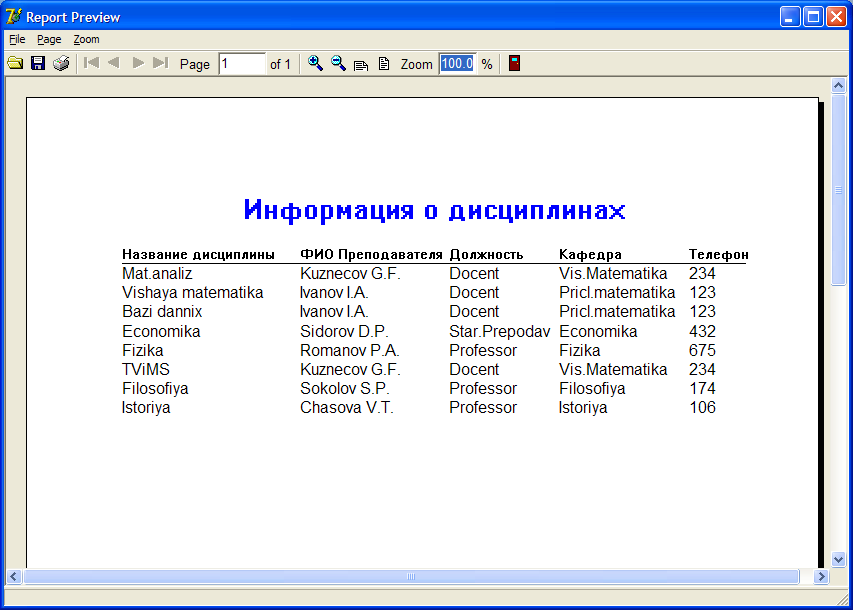This screenshot has height=610, width=853.
Task: Click 'Professor' in the Fizika row
Action: pyautogui.click(x=483, y=350)
